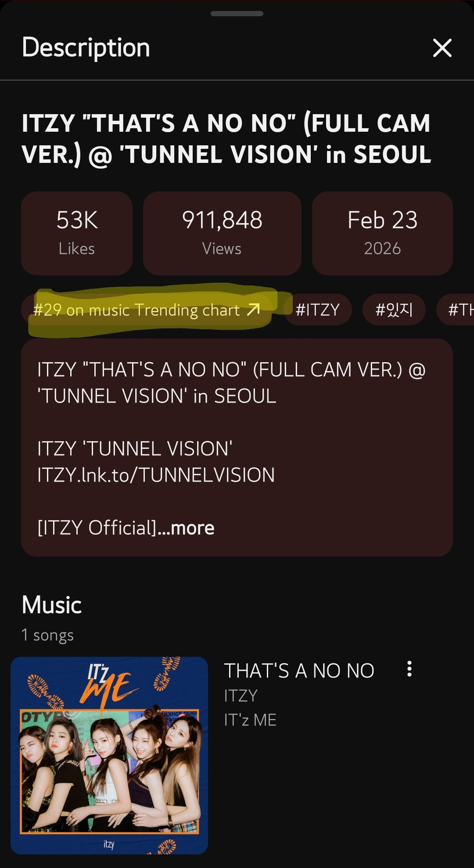Image resolution: width=474 pixels, height=868 pixels.
Task: Tap the partially visible #TH hashtag chip
Action: pyautogui.click(x=458, y=310)
